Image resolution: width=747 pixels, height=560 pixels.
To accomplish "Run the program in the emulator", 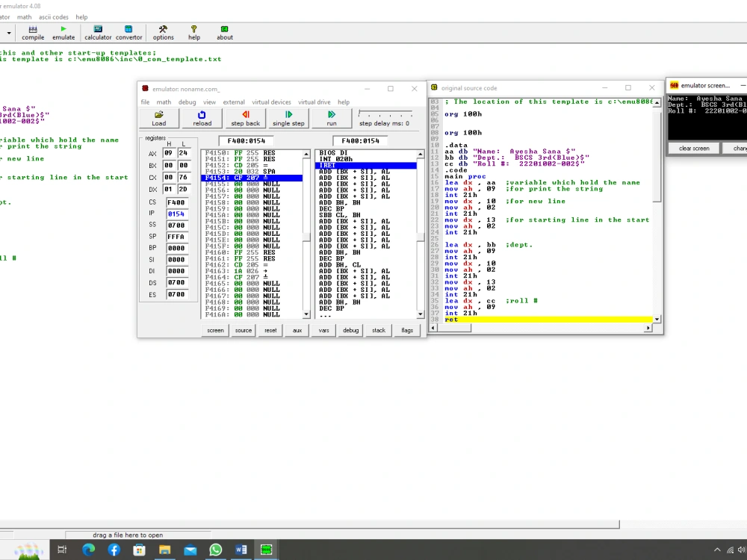I will [x=332, y=118].
